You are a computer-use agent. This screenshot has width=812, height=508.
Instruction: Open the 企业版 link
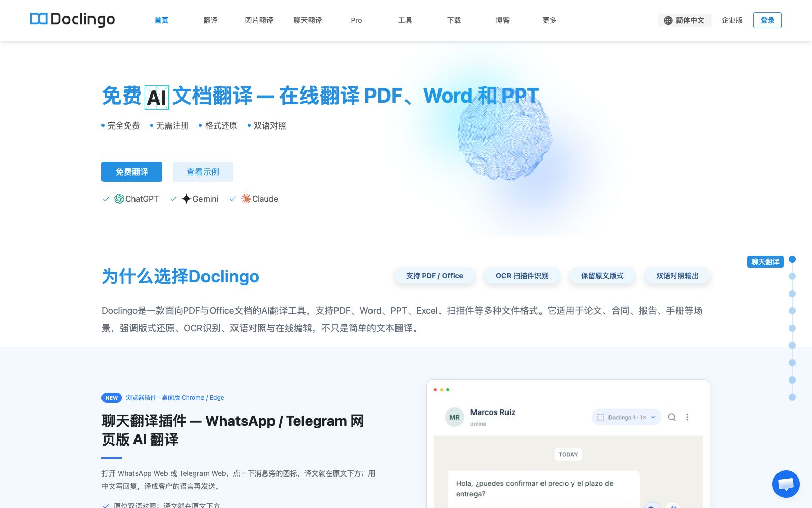pyautogui.click(x=732, y=20)
